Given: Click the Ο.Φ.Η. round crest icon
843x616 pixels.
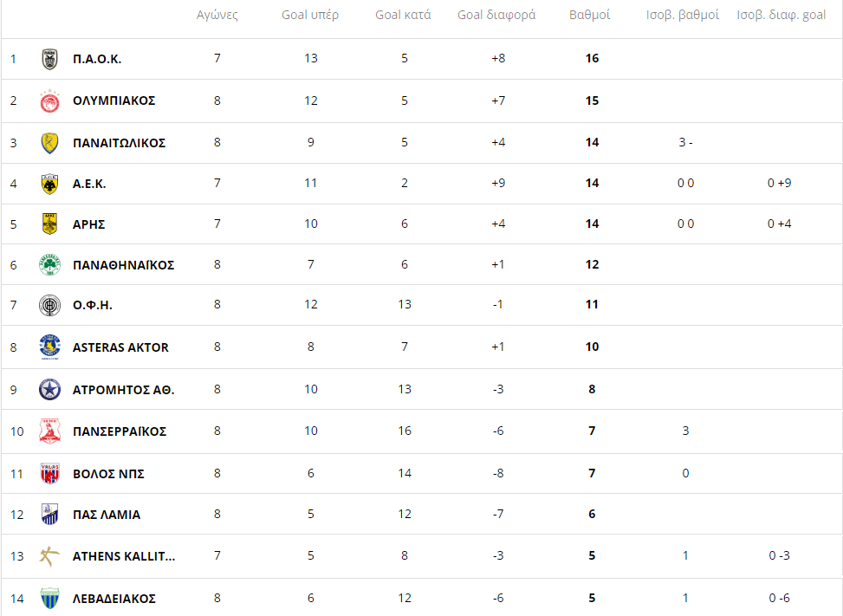Looking at the screenshot, I should [49, 305].
